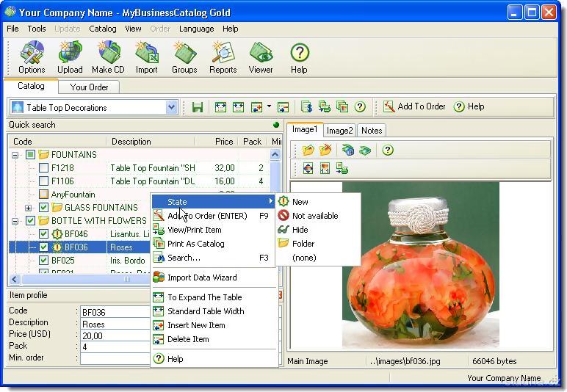The width and height of the screenshot is (567, 392).
Task: Set state to Not available
Action: [314, 216]
